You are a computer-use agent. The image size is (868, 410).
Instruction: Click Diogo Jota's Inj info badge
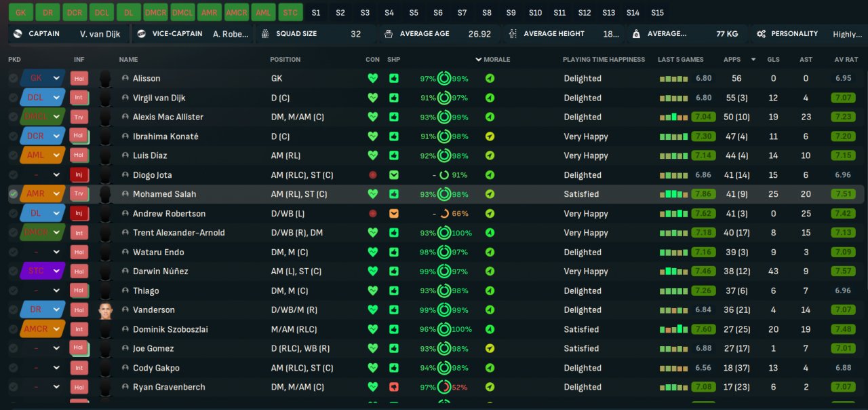79,175
